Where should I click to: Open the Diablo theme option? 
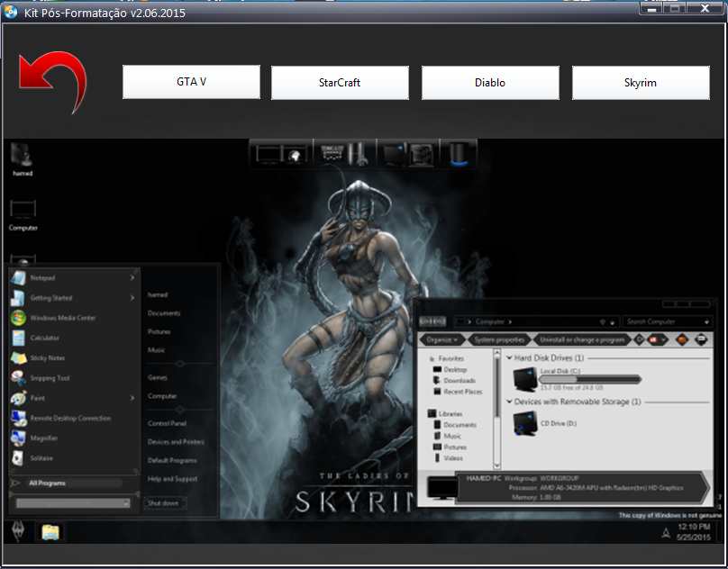(x=490, y=83)
